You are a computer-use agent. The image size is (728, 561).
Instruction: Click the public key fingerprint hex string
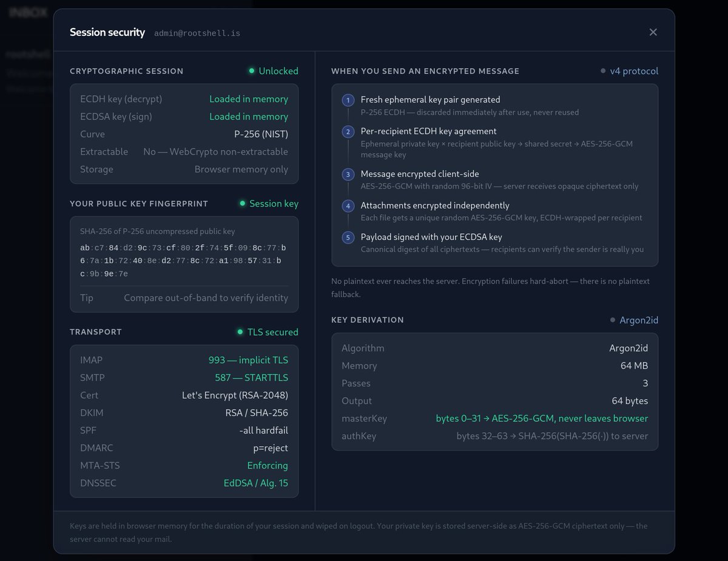pos(184,261)
